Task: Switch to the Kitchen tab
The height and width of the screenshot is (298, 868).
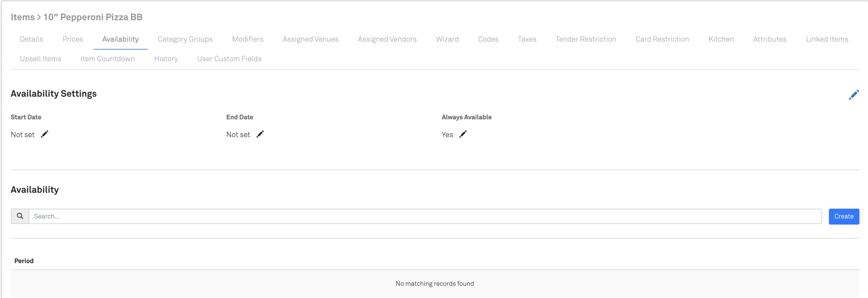Action: 721,39
